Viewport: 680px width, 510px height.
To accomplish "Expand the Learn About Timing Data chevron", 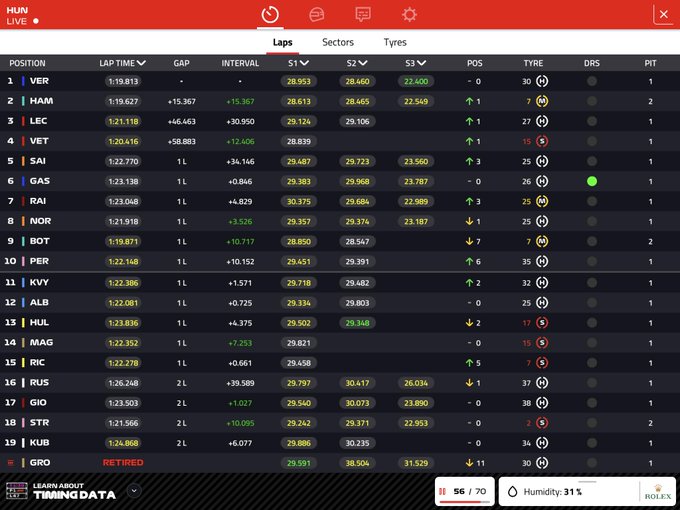I will tap(134, 491).
